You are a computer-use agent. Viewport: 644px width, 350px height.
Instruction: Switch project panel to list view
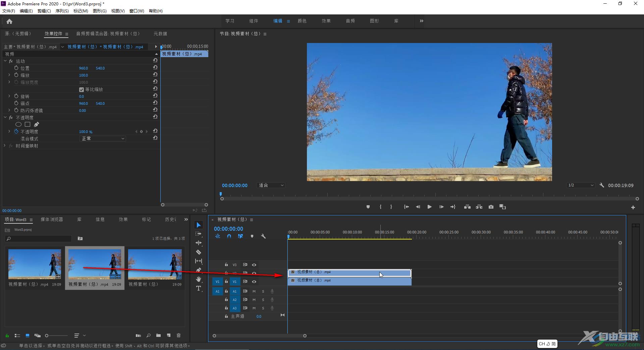[x=17, y=335]
